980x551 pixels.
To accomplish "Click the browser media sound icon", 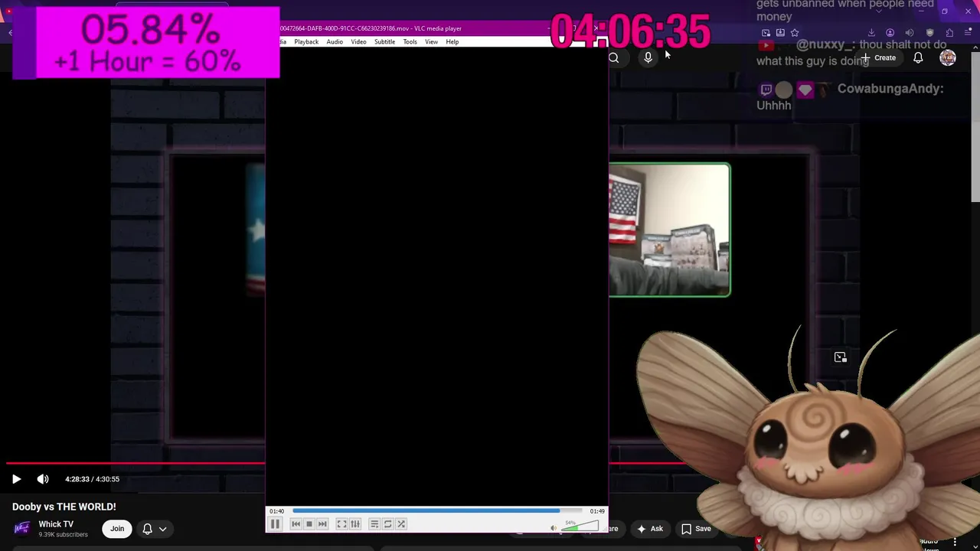I will (x=910, y=33).
